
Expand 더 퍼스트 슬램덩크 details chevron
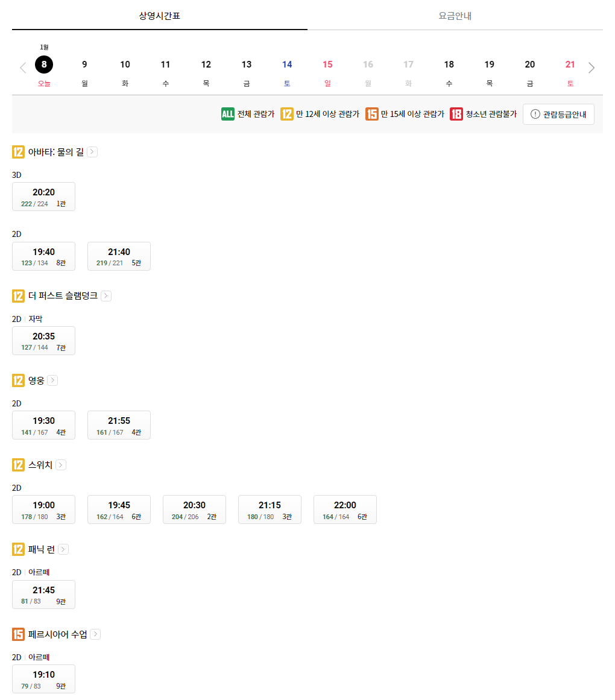106,295
